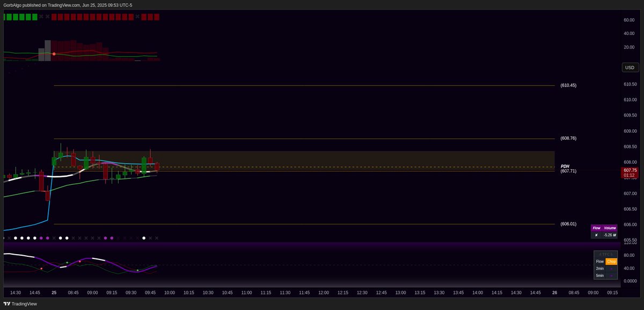Select the Flow tab in the TFC panel
This screenshot has height=310, width=644.
click(600, 262)
